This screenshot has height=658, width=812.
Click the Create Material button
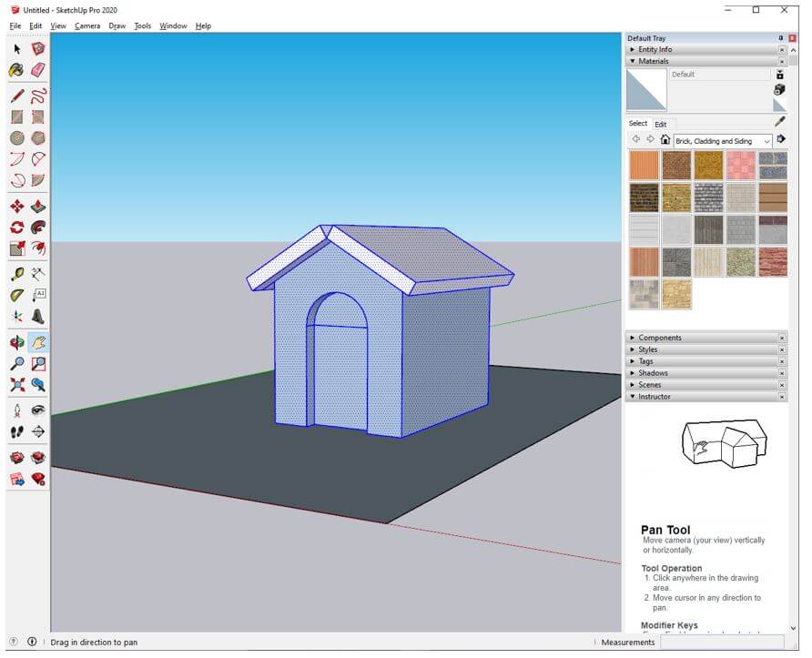click(x=779, y=89)
